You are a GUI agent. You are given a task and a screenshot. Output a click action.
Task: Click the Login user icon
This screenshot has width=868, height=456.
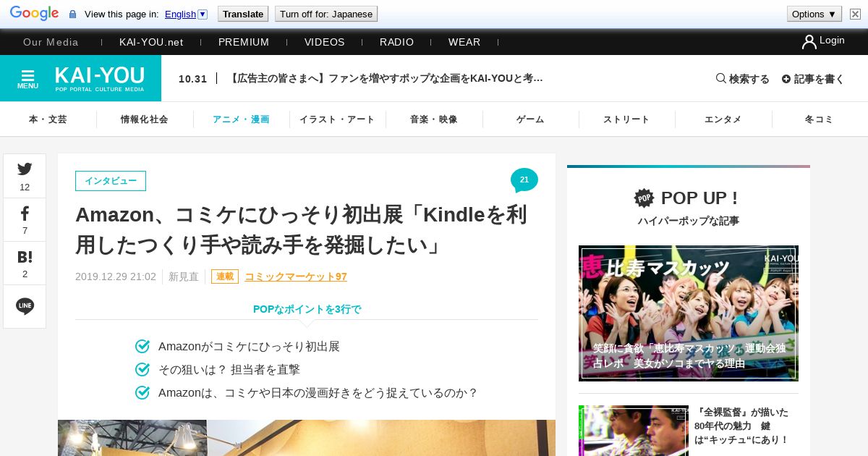[x=809, y=42]
